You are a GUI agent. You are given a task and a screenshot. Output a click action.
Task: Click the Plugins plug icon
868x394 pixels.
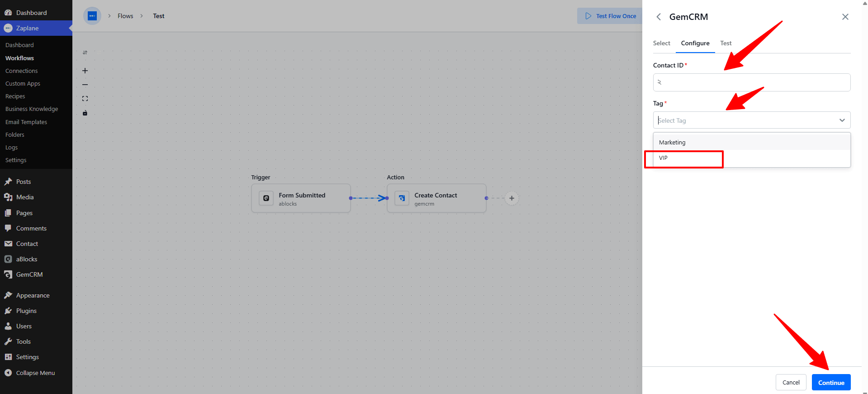[x=8, y=311]
